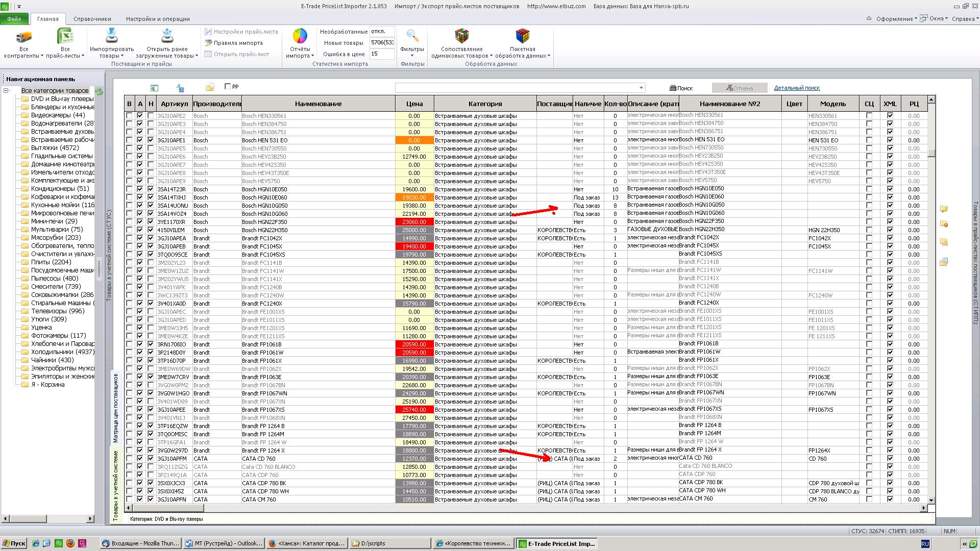
Task: Click the Windows 'Пуск' start button
Action: click(14, 543)
